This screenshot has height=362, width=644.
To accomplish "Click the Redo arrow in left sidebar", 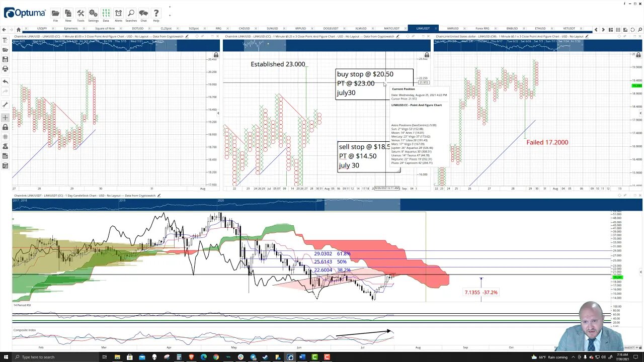I will click(x=5, y=91).
